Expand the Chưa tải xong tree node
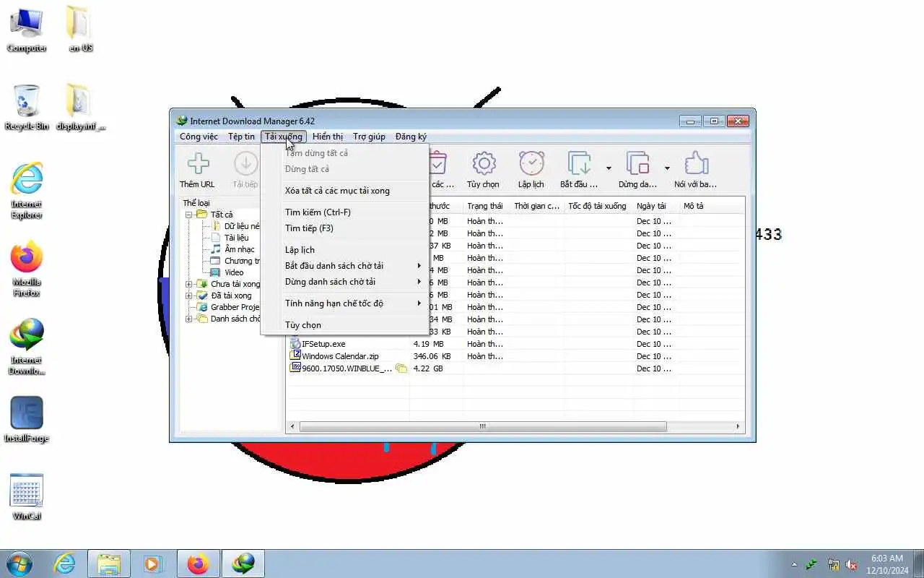Image resolution: width=924 pixels, height=578 pixels. (x=189, y=284)
